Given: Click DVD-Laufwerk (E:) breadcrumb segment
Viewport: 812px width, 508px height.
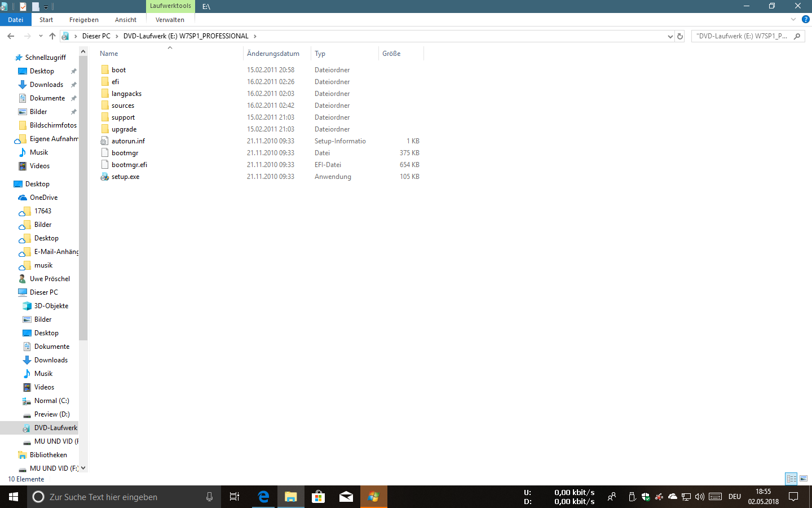Looking at the screenshot, I should 186,36.
